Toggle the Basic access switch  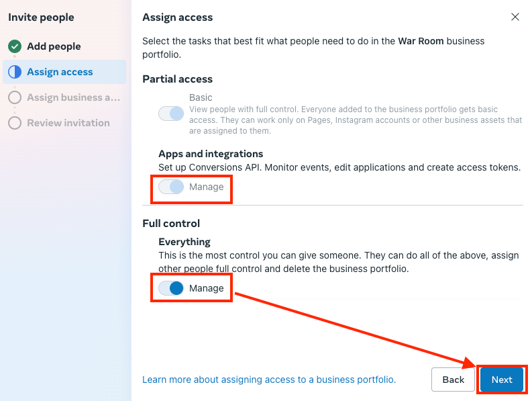(x=171, y=114)
